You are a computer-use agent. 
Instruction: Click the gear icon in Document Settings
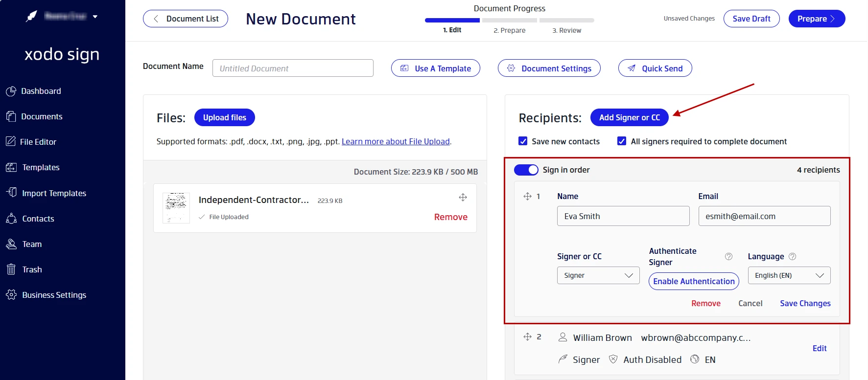[x=511, y=68]
